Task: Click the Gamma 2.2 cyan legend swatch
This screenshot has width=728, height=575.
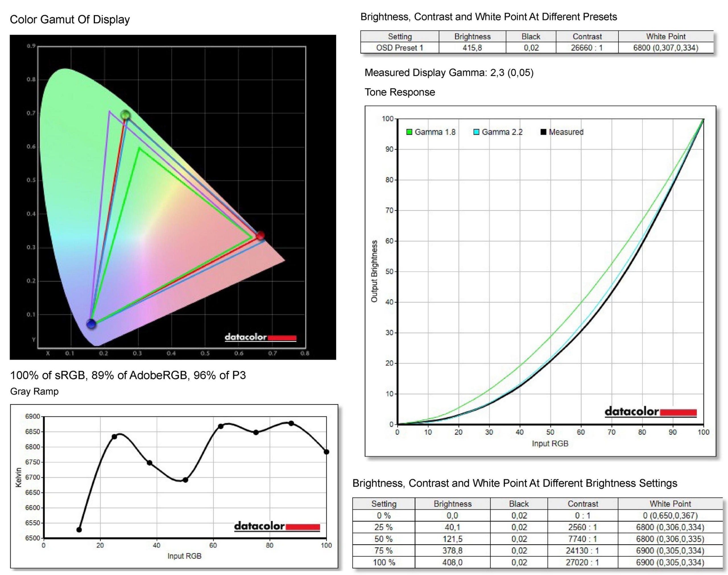Action: pos(476,132)
